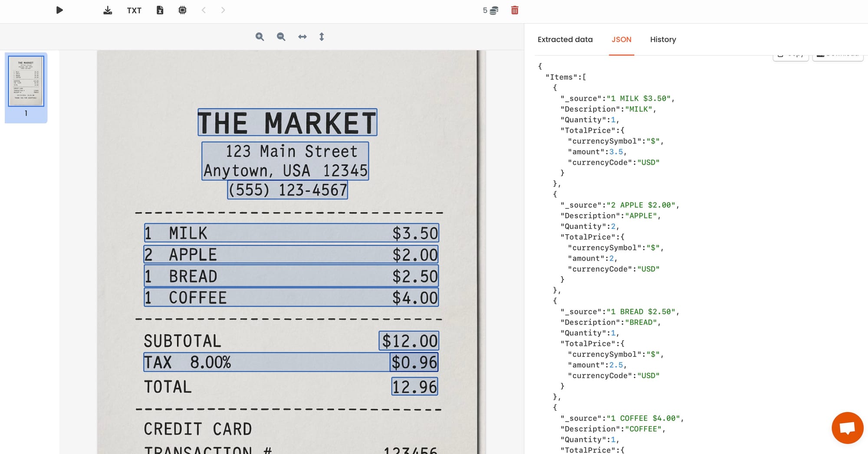This screenshot has height=454, width=868.
Task: Switch to the Extracted data tab
Action: (x=565, y=39)
